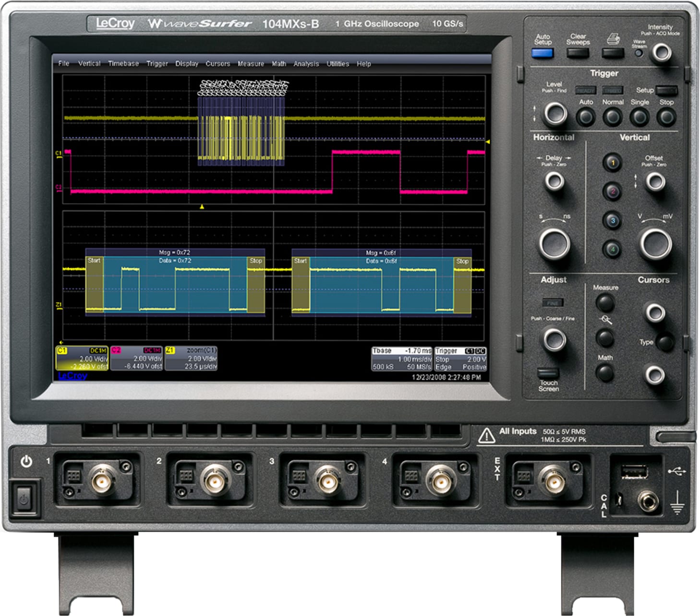
Task: Open the File menu
Action: 63,63
